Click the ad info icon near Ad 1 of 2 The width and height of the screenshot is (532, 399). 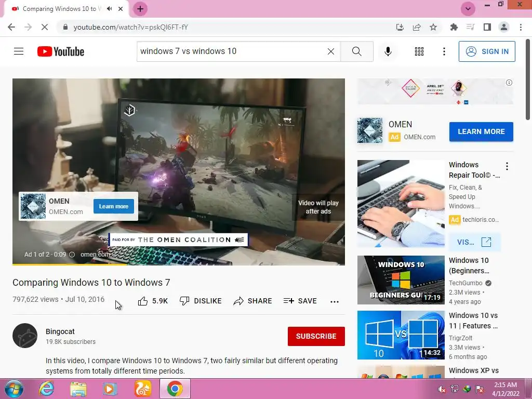(x=72, y=255)
